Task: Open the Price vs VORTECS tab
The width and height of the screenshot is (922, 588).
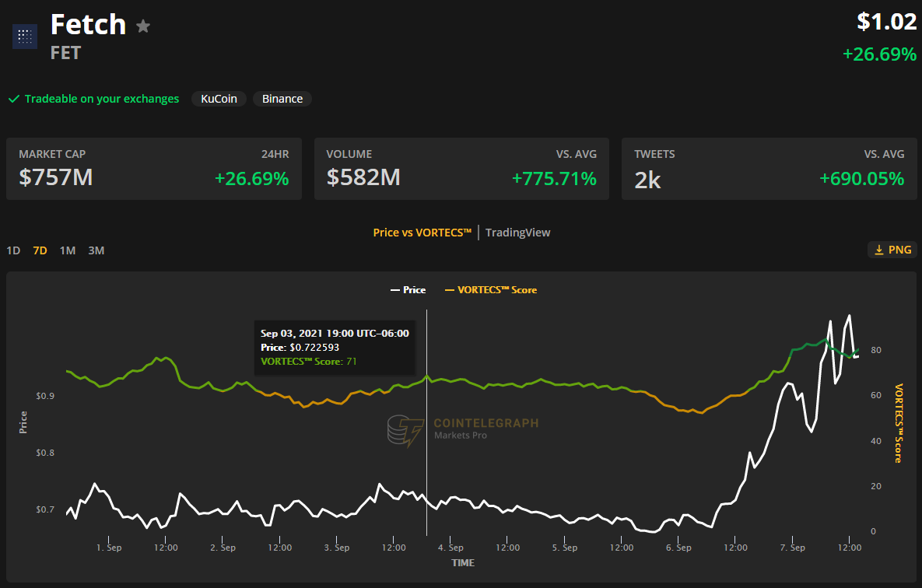Action: [422, 233]
